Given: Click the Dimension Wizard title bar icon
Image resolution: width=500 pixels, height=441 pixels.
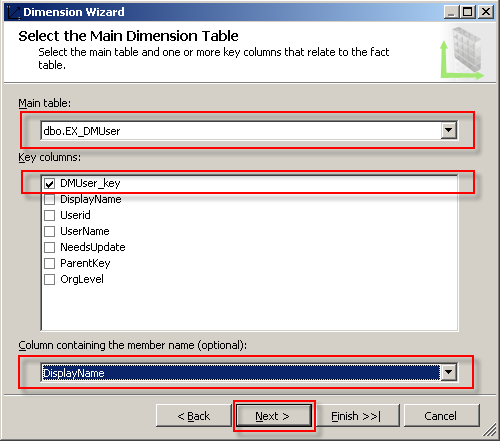Looking at the screenshot, I should coord(13,12).
